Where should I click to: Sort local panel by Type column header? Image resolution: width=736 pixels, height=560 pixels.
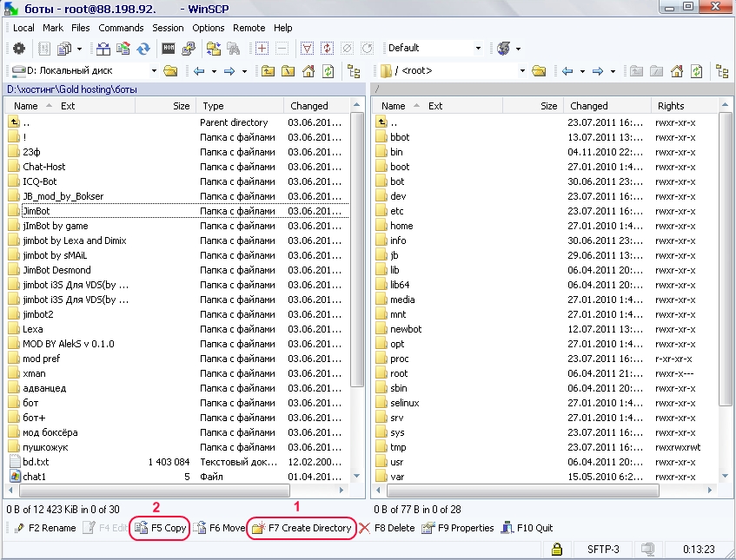click(240, 106)
